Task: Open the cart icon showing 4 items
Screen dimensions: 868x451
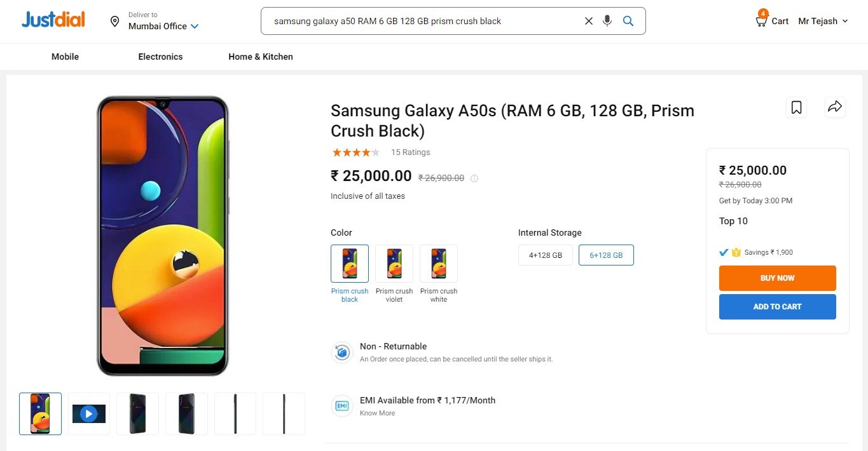Action: click(x=761, y=20)
